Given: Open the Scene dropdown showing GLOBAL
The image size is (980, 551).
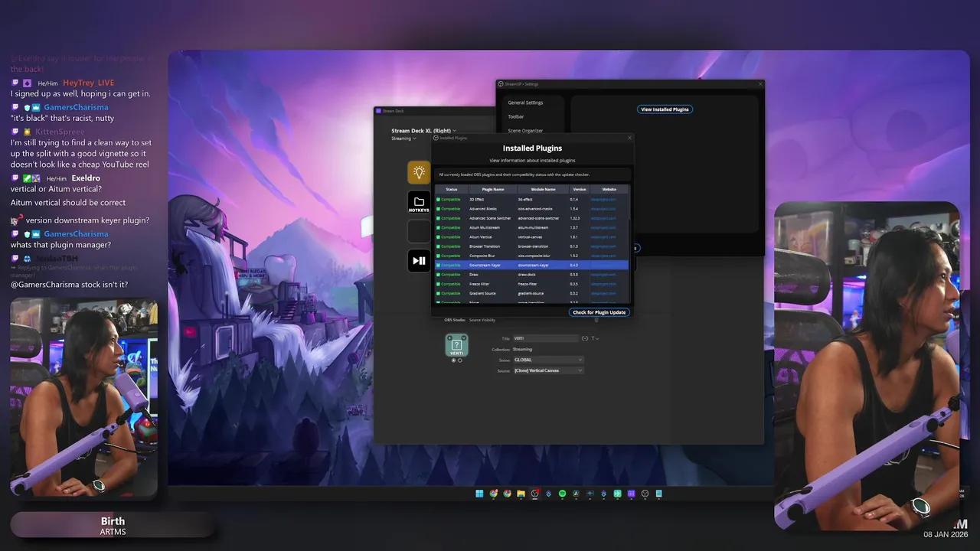Looking at the screenshot, I should [548, 360].
